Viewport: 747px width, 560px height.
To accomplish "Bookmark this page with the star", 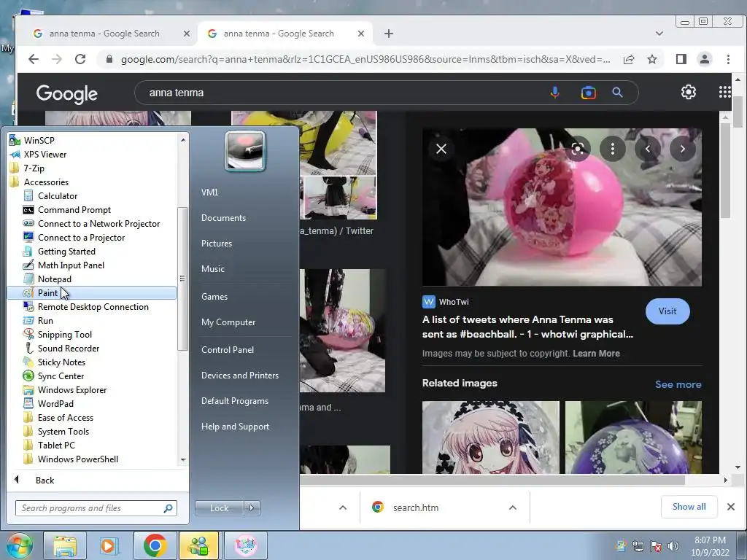I will tap(652, 59).
